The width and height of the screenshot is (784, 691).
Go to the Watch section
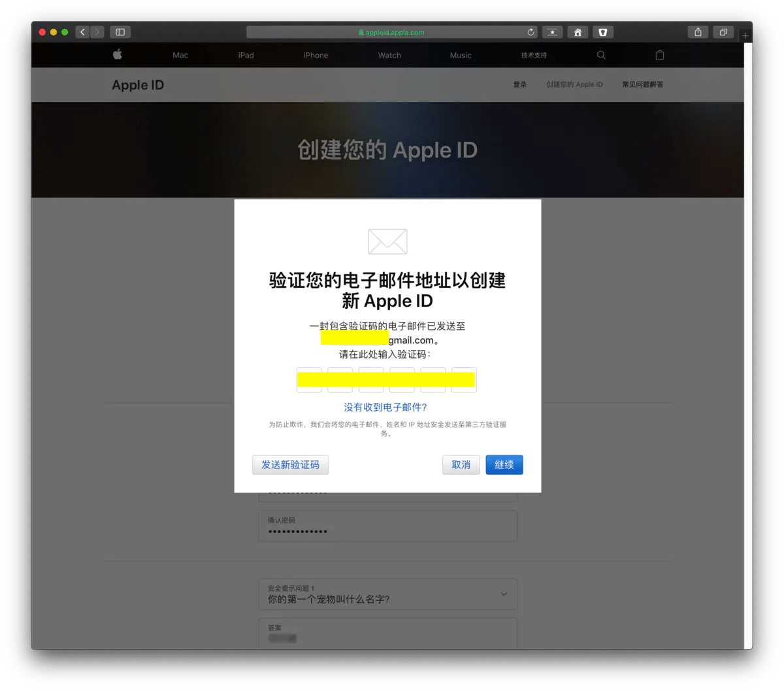[x=389, y=56]
